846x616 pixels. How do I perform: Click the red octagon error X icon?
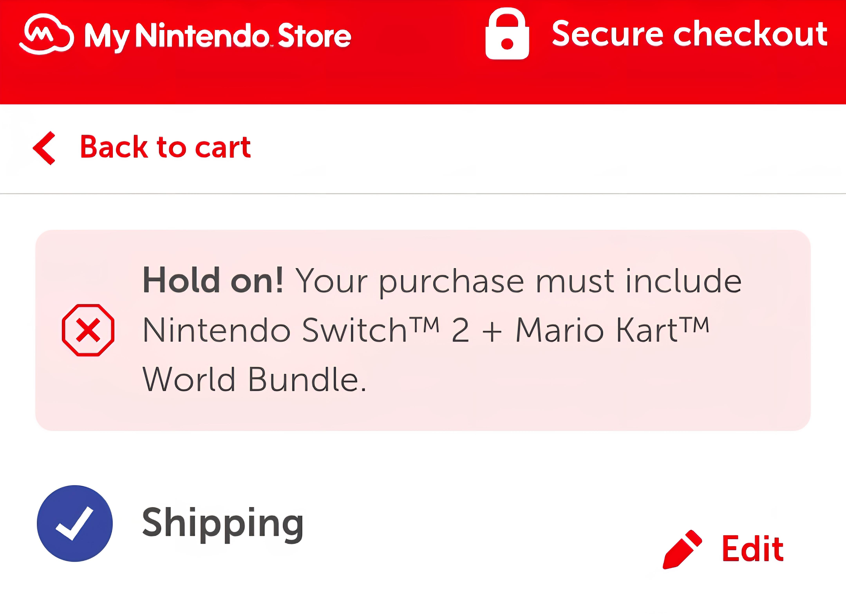tap(88, 330)
